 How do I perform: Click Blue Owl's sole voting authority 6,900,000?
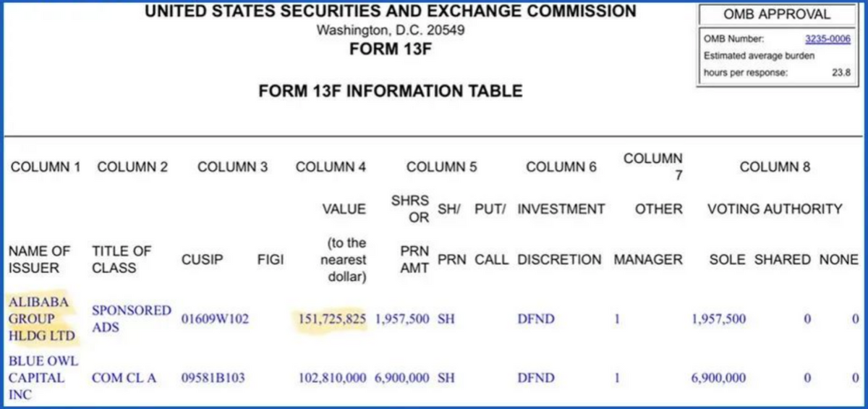[x=718, y=378]
